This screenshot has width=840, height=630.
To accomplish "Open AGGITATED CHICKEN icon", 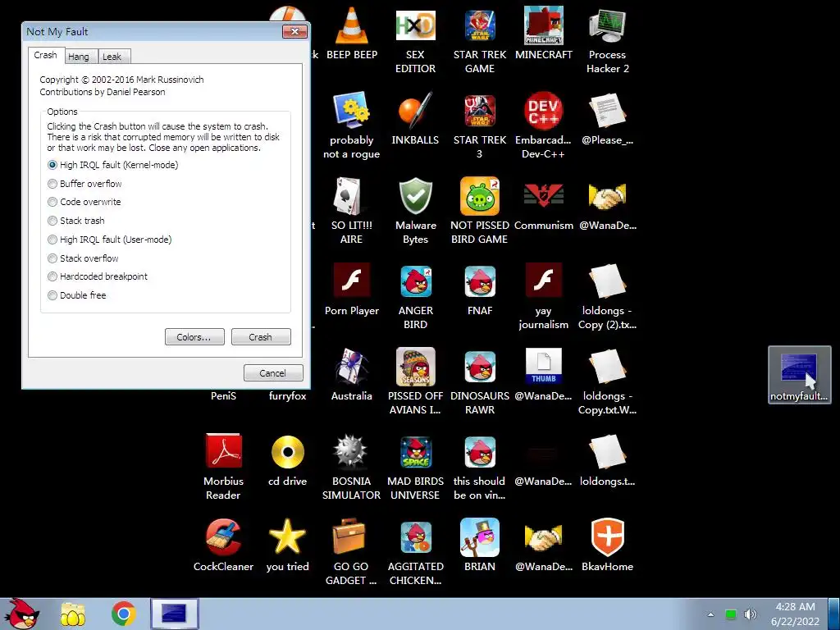I will click(x=415, y=552).
